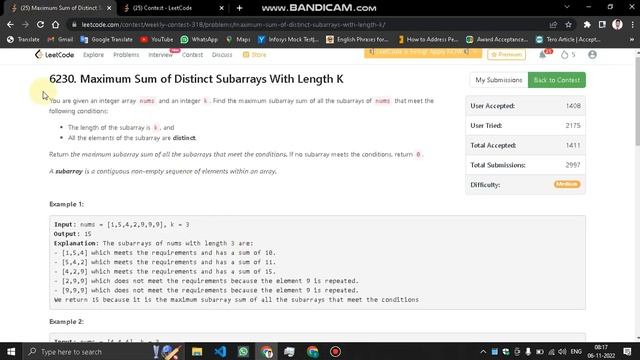Open My Submissions
This screenshot has width=640, height=360.
tap(499, 80)
